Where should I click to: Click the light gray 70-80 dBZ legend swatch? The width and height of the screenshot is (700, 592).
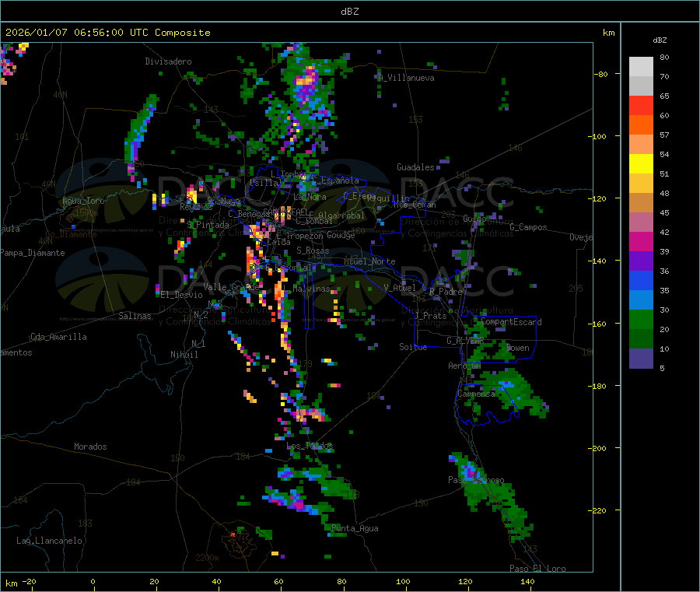click(x=641, y=67)
